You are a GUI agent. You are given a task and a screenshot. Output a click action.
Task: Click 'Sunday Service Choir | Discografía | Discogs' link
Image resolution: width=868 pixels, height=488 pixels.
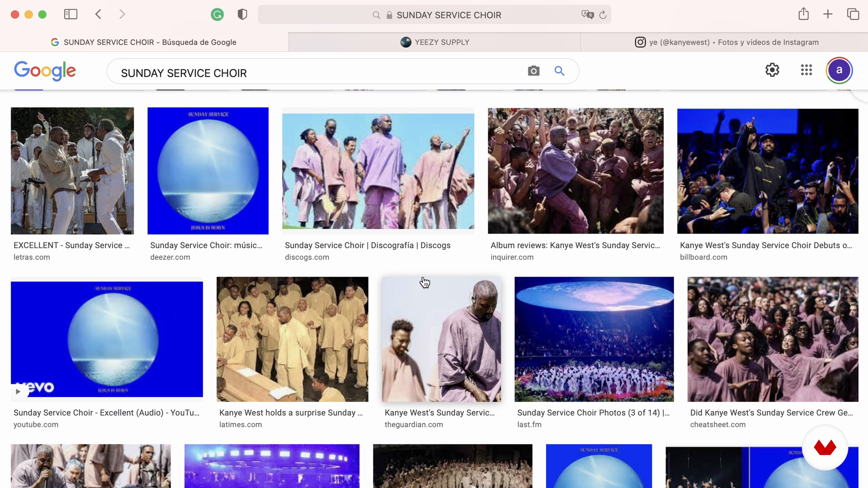click(x=368, y=245)
